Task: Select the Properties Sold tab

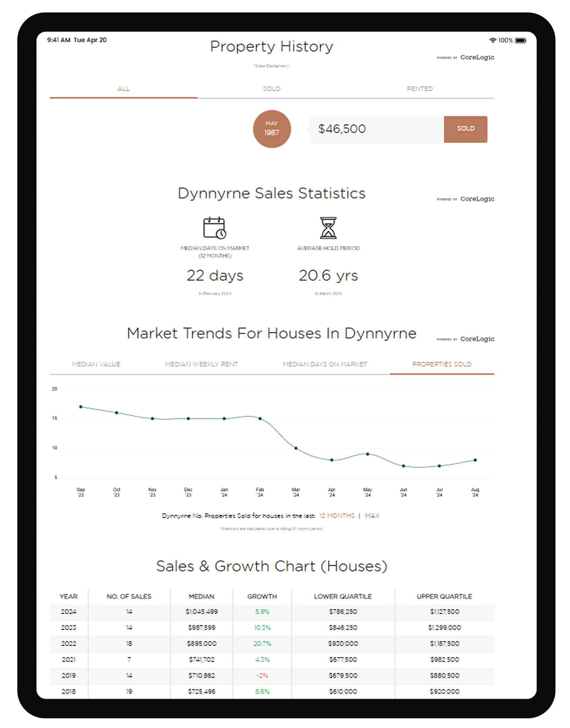Action: (442, 364)
